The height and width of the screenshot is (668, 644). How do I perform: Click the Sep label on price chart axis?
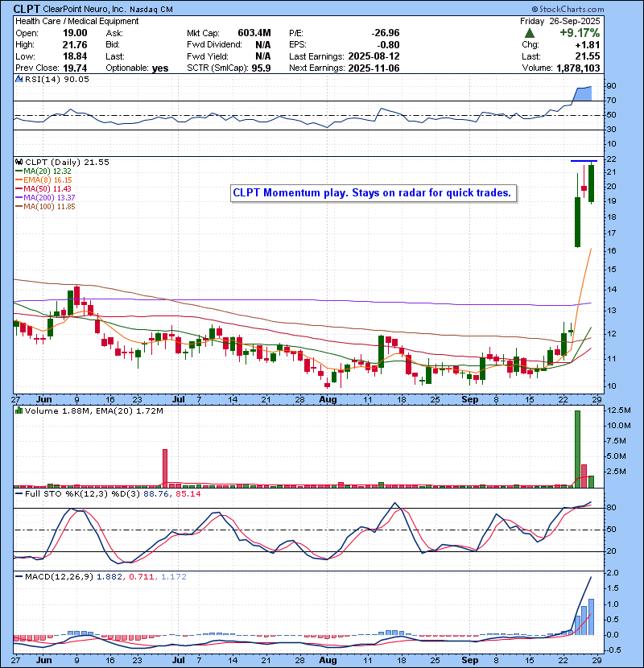[x=469, y=400]
